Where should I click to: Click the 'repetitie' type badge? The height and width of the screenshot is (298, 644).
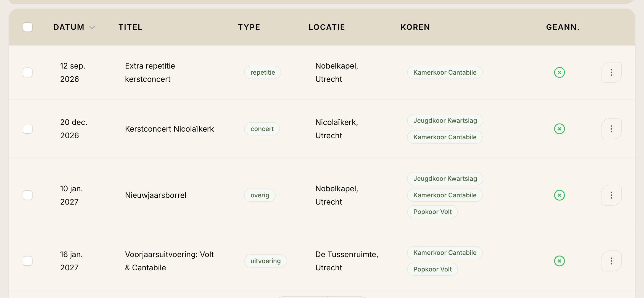click(263, 72)
